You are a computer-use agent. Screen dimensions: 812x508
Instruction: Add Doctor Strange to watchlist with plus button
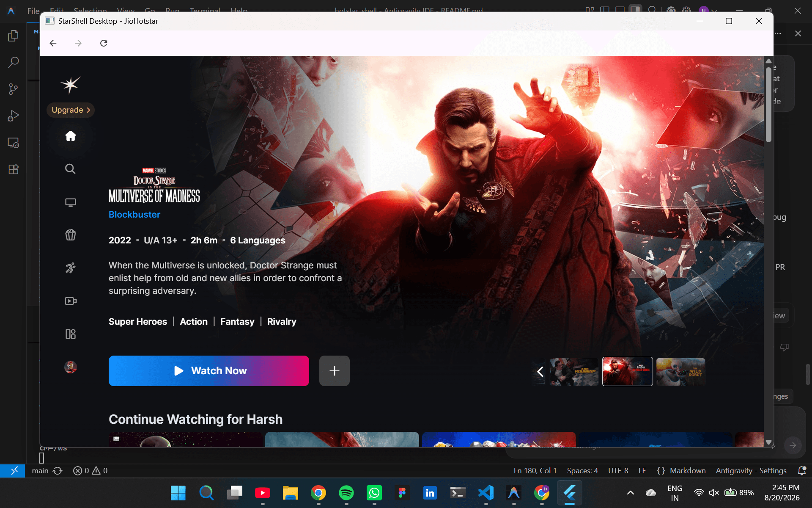coord(335,371)
